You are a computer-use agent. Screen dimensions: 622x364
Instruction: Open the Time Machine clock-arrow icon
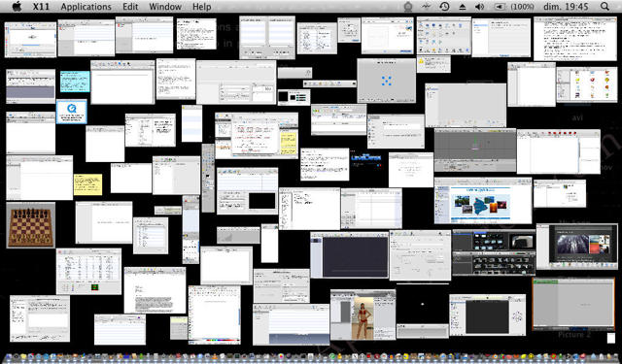click(x=445, y=7)
